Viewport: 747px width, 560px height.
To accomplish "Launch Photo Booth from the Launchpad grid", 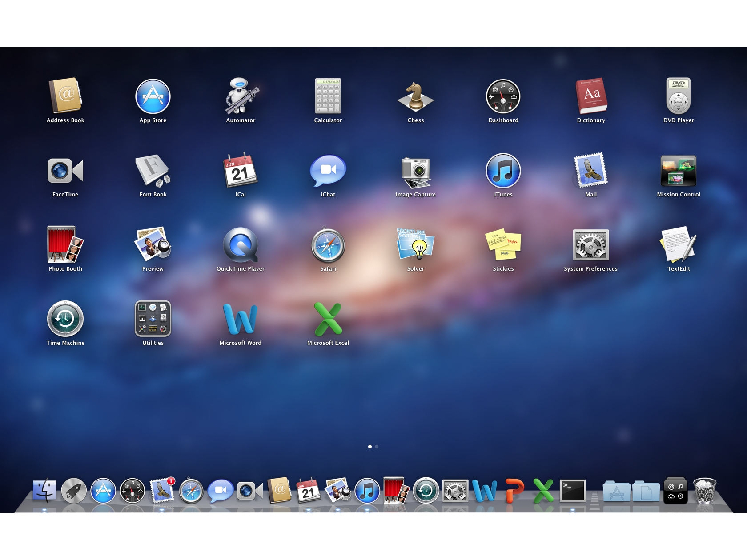I will tap(65, 245).
